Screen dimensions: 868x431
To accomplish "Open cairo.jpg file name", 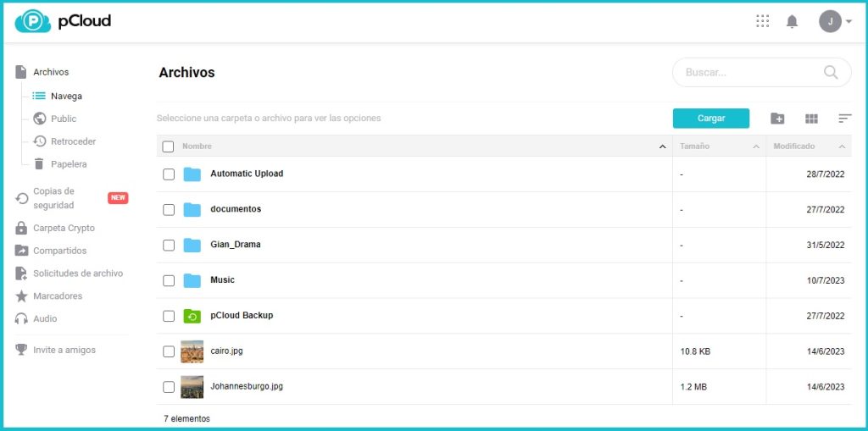I will (x=226, y=351).
